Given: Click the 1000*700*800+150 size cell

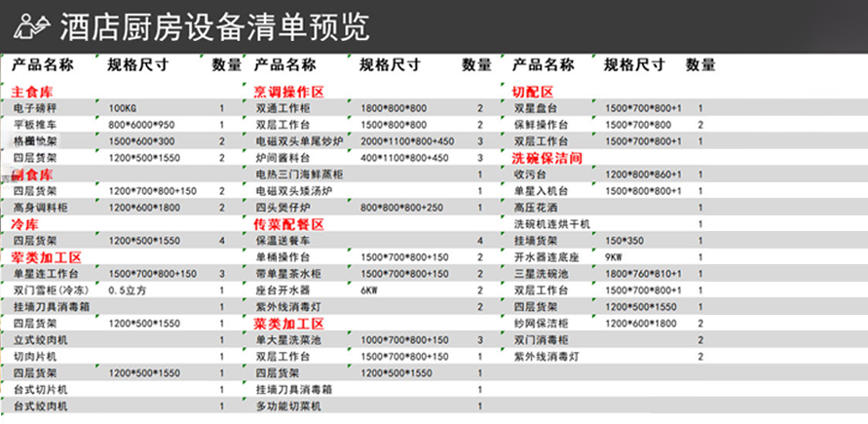Looking at the screenshot, I should click(x=404, y=340).
